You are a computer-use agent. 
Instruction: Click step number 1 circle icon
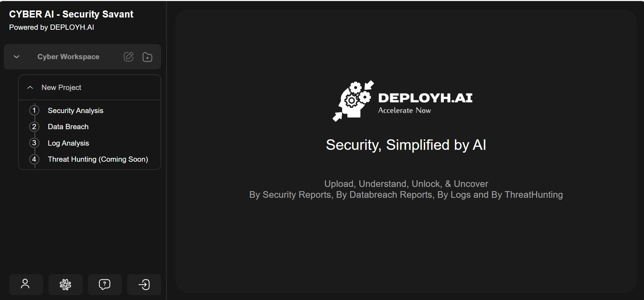(x=34, y=110)
